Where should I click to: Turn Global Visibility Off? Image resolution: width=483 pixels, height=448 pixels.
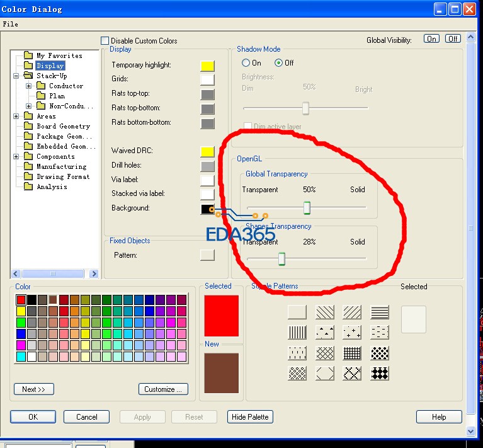pos(453,39)
